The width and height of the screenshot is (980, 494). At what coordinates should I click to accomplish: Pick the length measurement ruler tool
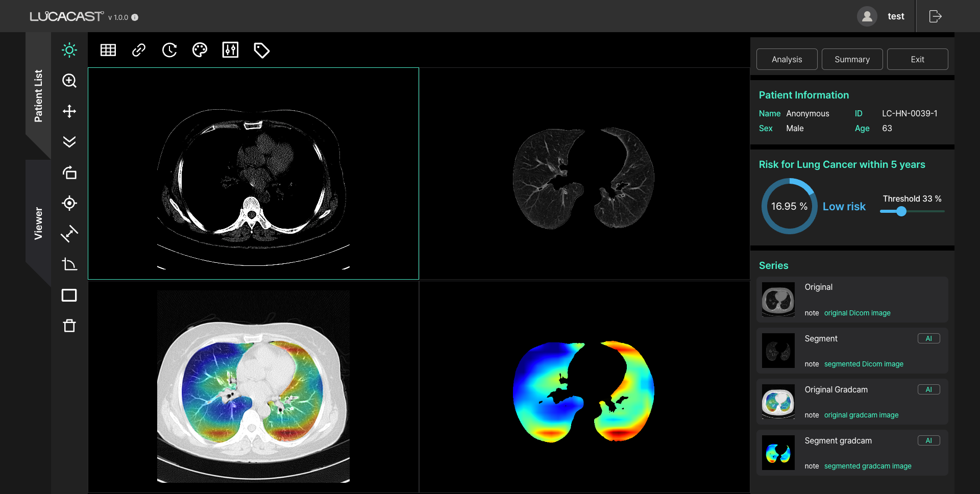point(69,234)
